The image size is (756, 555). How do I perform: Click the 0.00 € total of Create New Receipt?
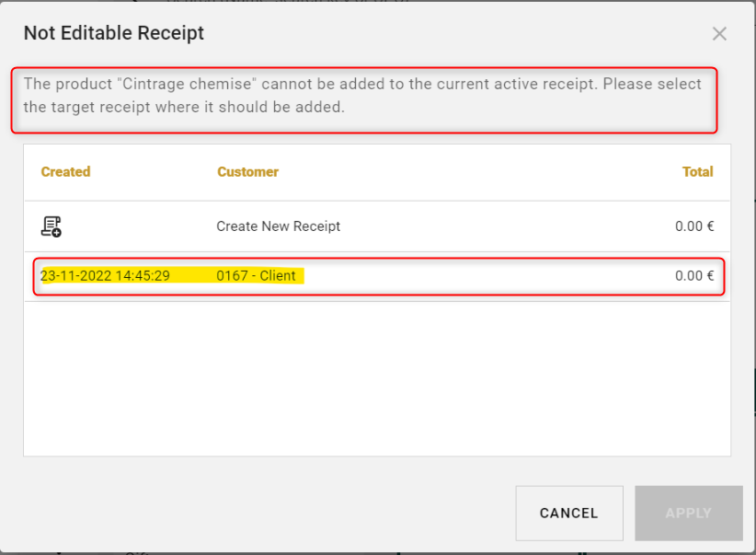click(694, 226)
